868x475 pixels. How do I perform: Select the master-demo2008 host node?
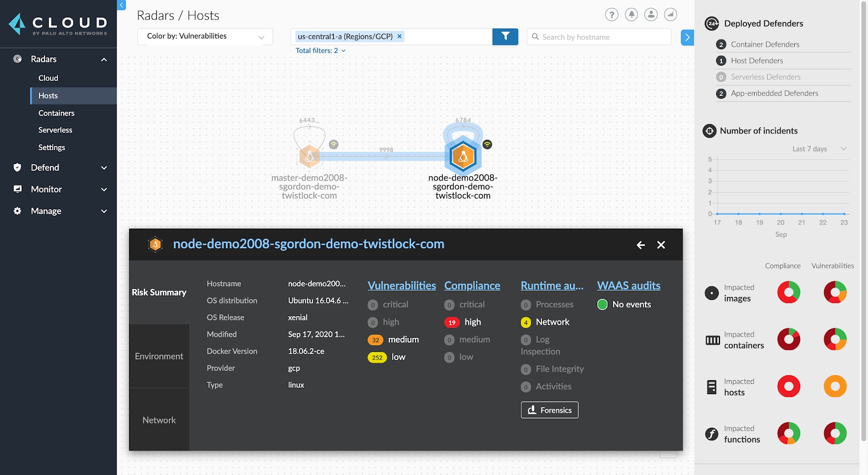[x=310, y=157]
